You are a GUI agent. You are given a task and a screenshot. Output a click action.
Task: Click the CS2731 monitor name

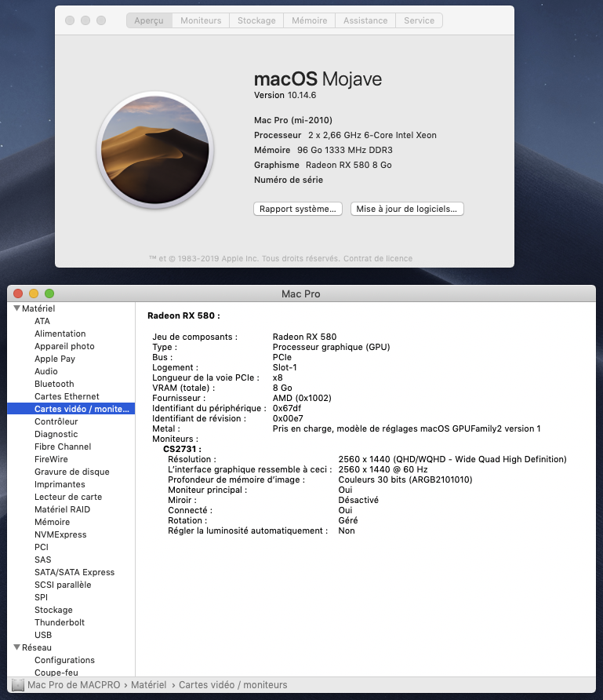click(182, 449)
